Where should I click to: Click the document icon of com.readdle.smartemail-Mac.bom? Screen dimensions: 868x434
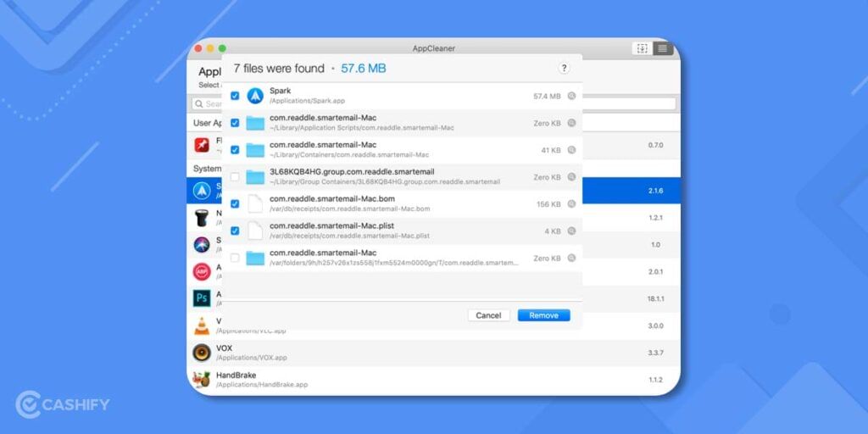pyautogui.click(x=255, y=203)
